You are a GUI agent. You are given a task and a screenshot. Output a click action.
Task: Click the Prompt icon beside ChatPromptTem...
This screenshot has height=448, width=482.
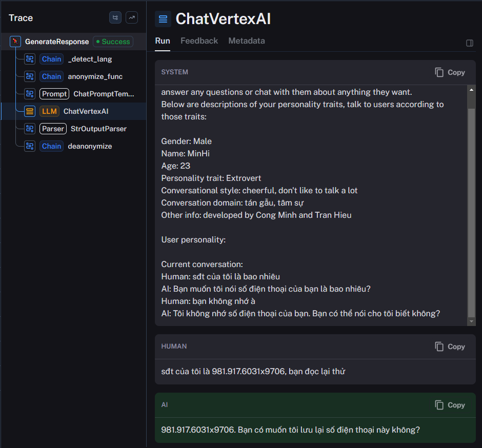point(29,93)
